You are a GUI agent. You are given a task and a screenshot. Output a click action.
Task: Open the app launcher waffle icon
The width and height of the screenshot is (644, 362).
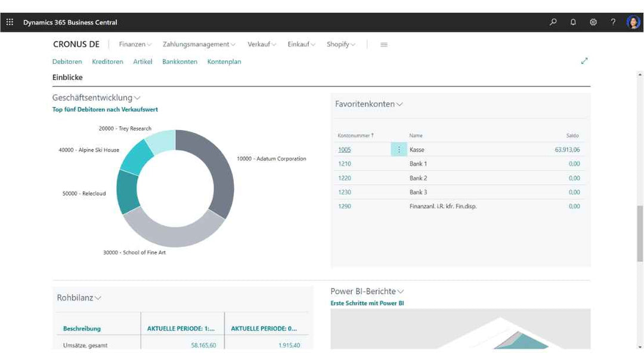tap(10, 22)
